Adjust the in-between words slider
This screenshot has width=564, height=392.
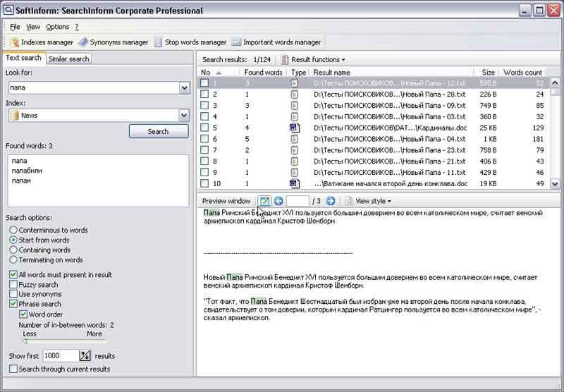[x=25, y=341]
